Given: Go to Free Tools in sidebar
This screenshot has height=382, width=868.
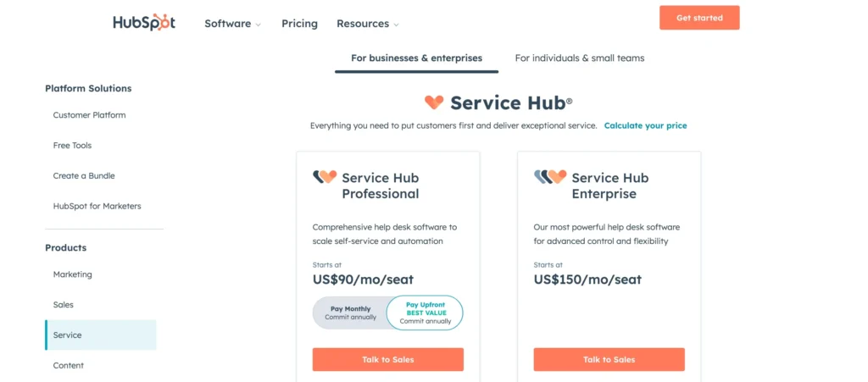Looking at the screenshot, I should point(72,146).
